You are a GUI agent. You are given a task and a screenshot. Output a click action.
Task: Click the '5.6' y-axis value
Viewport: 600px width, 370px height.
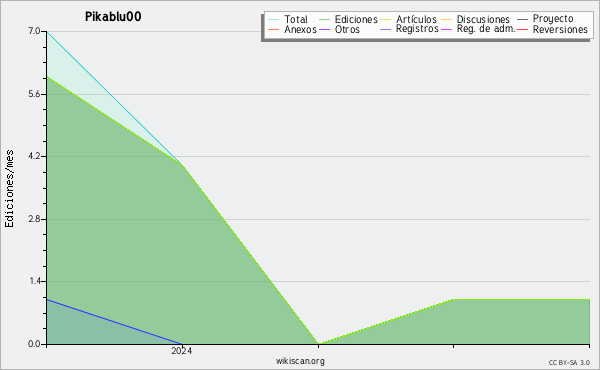(x=34, y=94)
